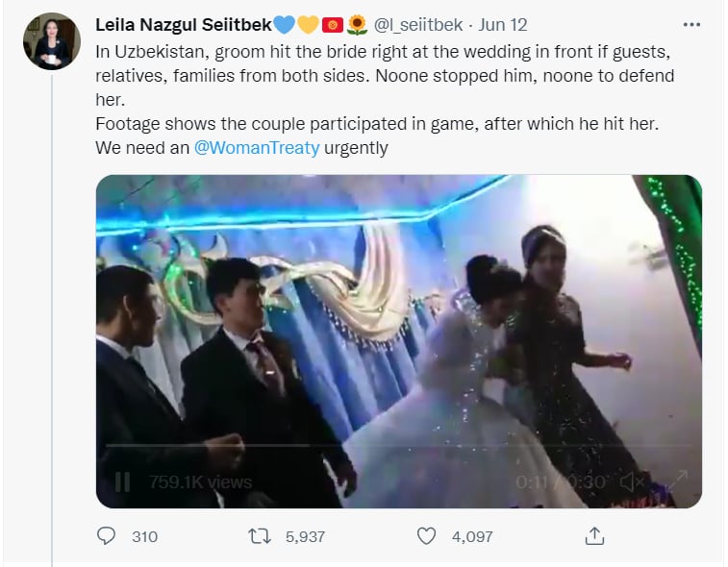The width and height of the screenshot is (728, 567).
Task: Click the 310 replies count
Action: click(x=145, y=537)
